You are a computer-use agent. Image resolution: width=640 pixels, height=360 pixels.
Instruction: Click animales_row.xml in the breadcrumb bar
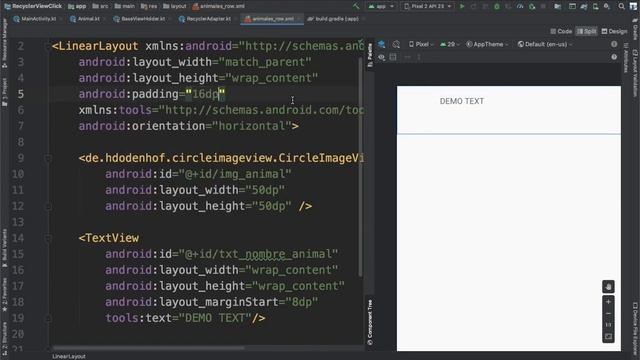(x=218, y=6)
